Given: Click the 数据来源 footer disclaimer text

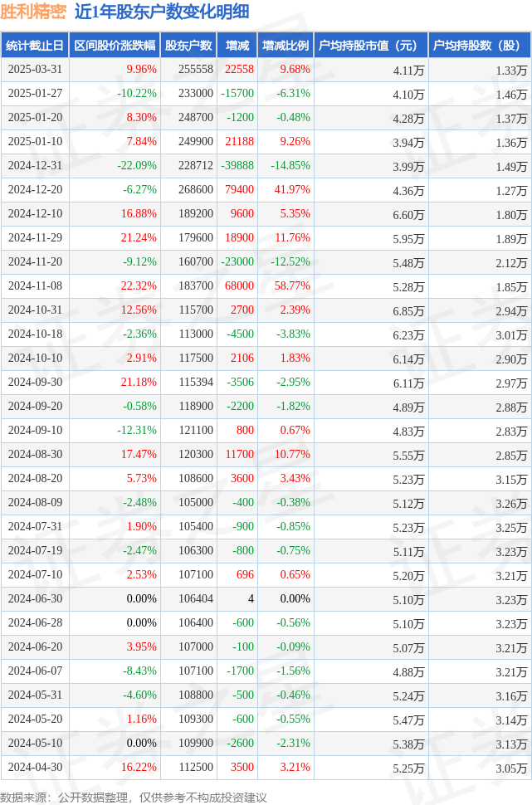Looking at the screenshot, I should (134, 798).
